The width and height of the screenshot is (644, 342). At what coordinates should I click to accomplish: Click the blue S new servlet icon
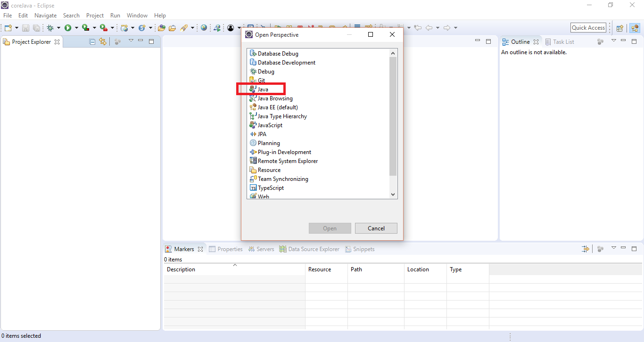142,28
